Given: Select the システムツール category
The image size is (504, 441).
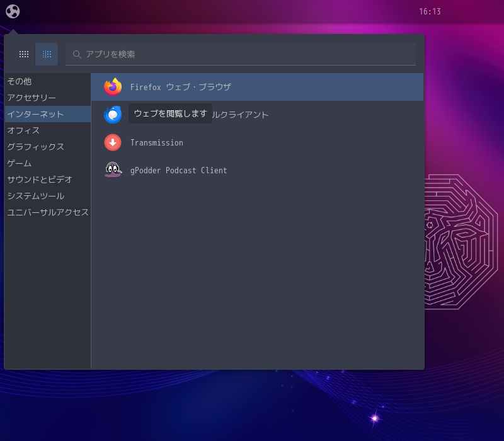Looking at the screenshot, I should coord(48,196).
